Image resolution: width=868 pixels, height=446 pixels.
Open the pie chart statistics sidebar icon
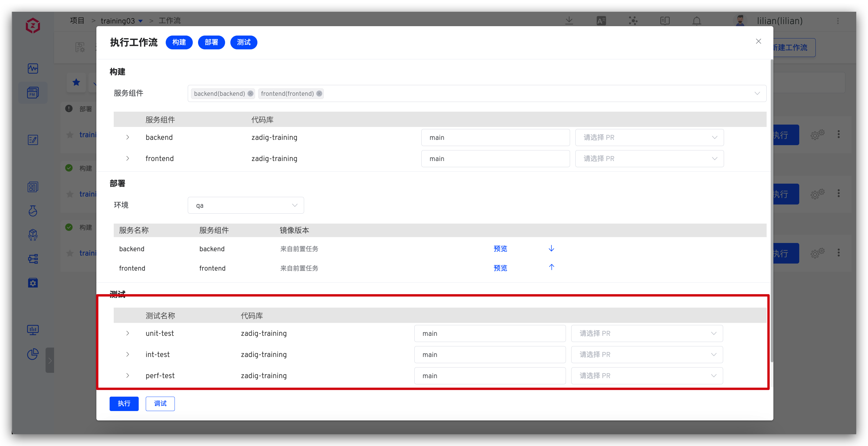coord(33,354)
